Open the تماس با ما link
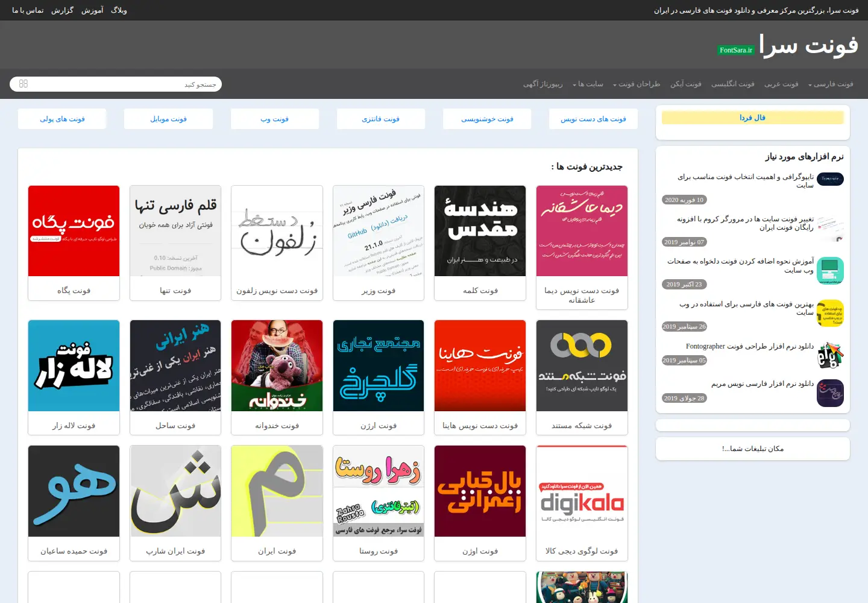 coord(28,10)
